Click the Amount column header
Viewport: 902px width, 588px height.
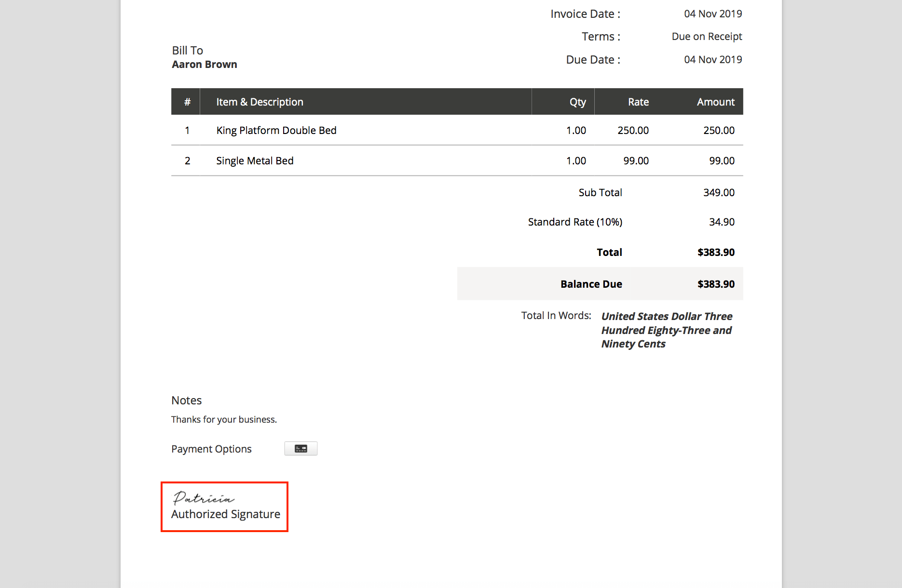pyautogui.click(x=715, y=102)
